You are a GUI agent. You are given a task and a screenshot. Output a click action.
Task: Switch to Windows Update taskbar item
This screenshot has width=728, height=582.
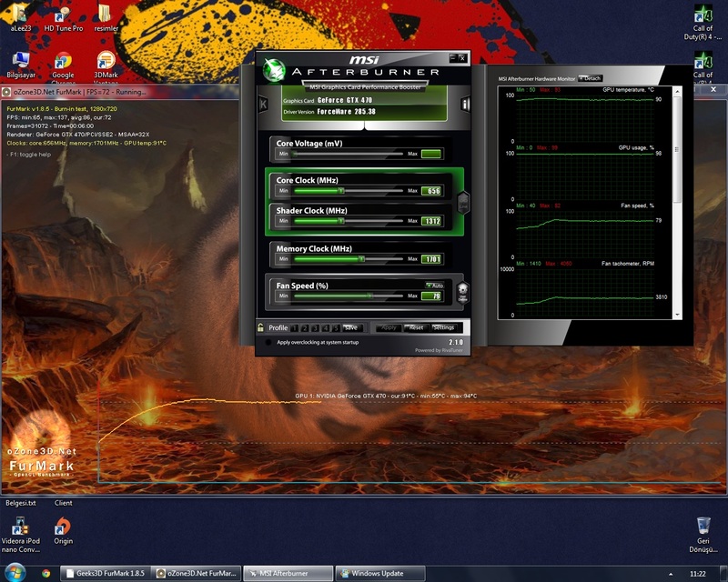(380, 574)
